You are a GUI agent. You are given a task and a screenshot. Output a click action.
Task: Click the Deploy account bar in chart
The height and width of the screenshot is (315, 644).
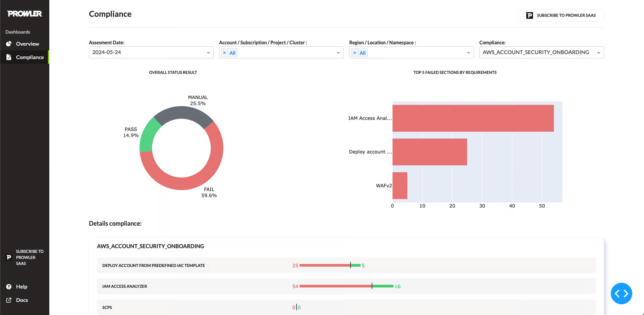[430, 152]
